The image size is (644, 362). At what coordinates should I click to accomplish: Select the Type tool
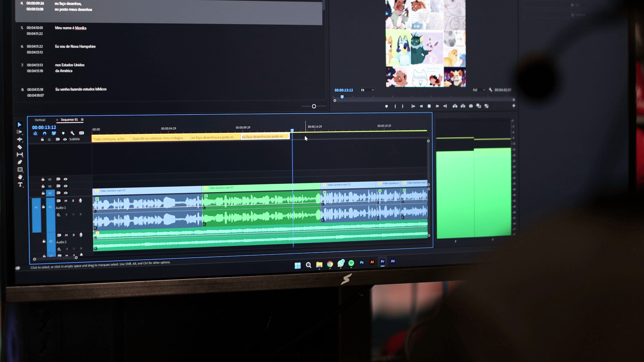(x=20, y=185)
